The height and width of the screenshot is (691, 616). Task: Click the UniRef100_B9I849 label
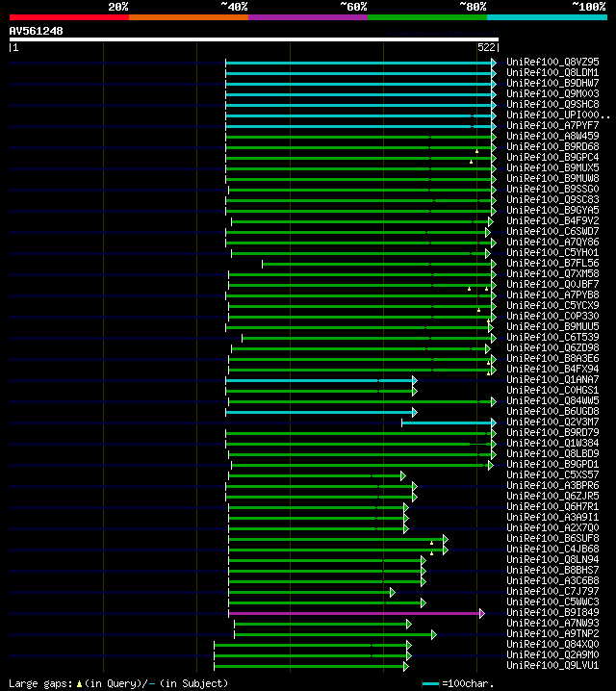coord(552,612)
